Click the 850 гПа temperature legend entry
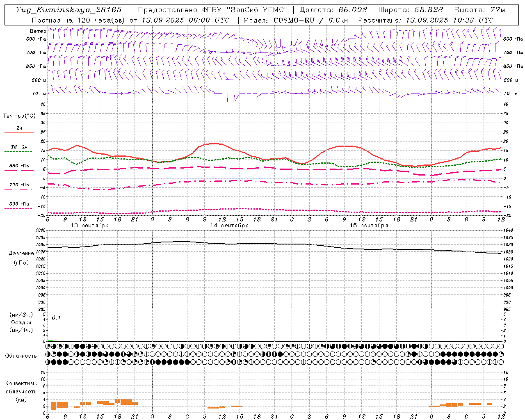525x420 pixels. 19,166
